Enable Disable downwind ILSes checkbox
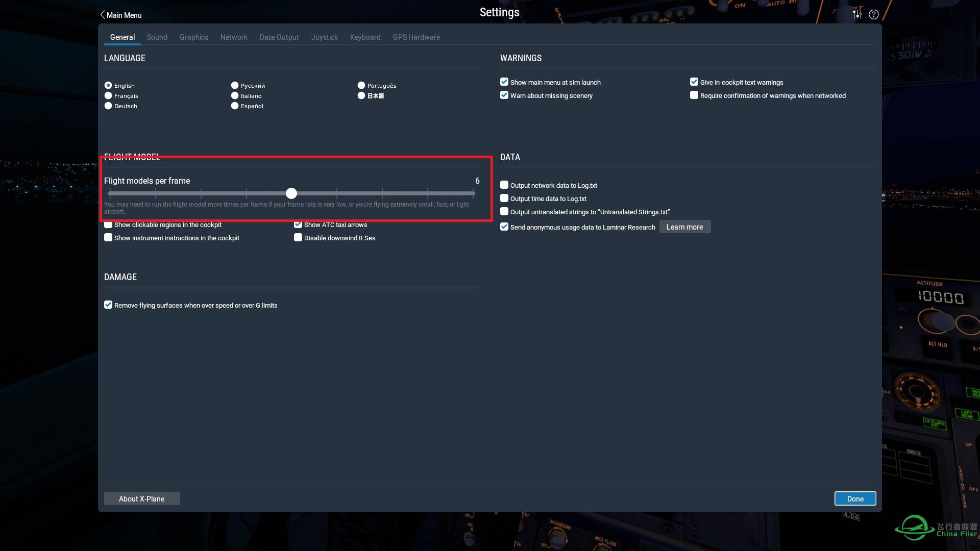The width and height of the screenshot is (980, 551). pyautogui.click(x=298, y=237)
